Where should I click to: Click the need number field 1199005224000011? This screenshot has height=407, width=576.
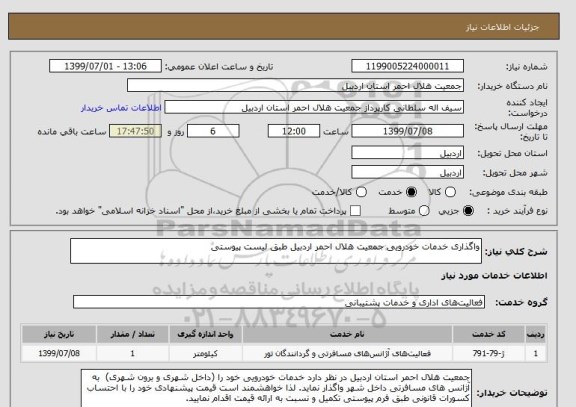coord(407,66)
